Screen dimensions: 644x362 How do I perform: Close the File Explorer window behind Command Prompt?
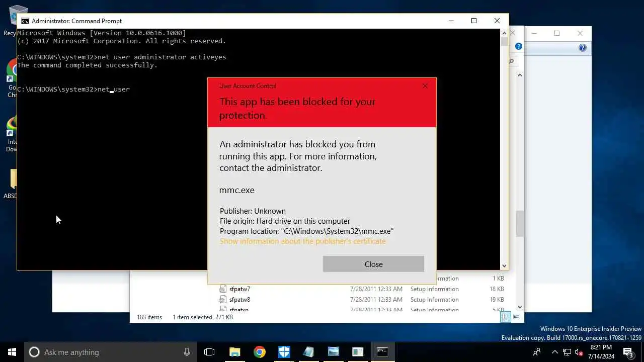click(x=513, y=33)
